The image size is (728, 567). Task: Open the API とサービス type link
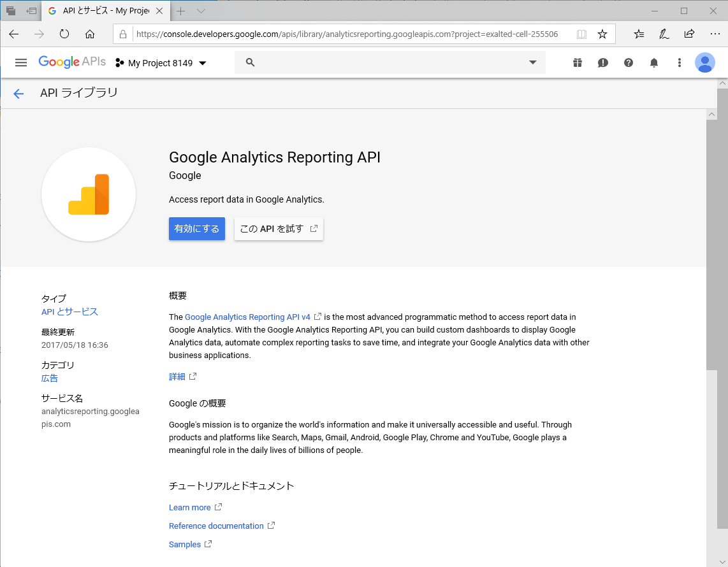pos(69,312)
